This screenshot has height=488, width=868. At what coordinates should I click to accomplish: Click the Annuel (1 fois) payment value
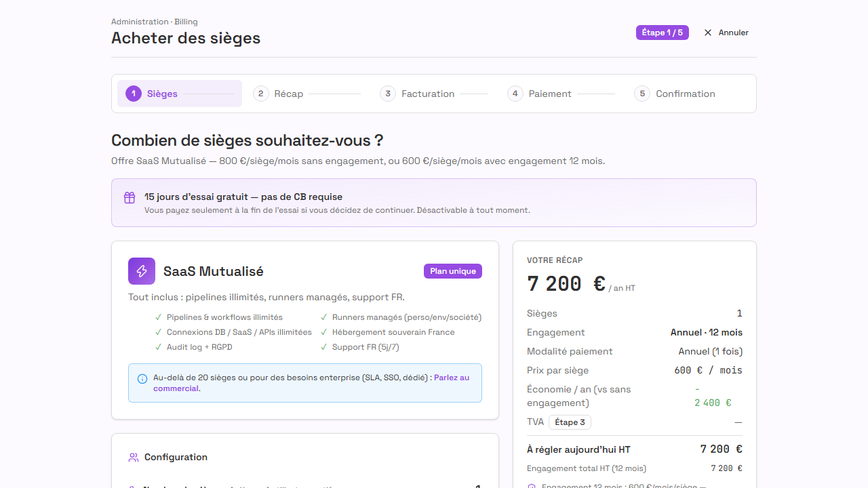[711, 351]
